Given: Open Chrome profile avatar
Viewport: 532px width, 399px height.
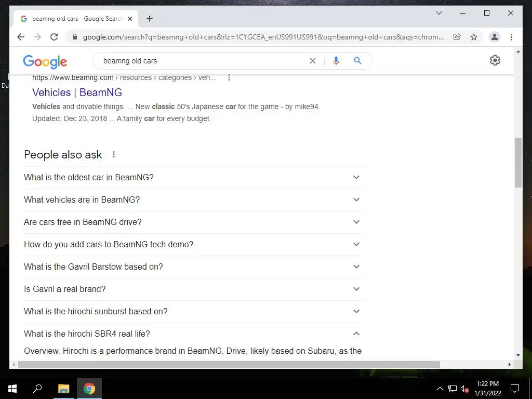Looking at the screenshot, I should 495,37.
